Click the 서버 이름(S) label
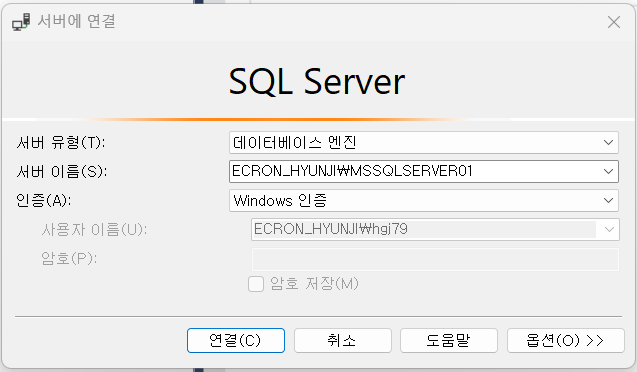Screen dimensions: 637x372 click(x=61, y=171)
